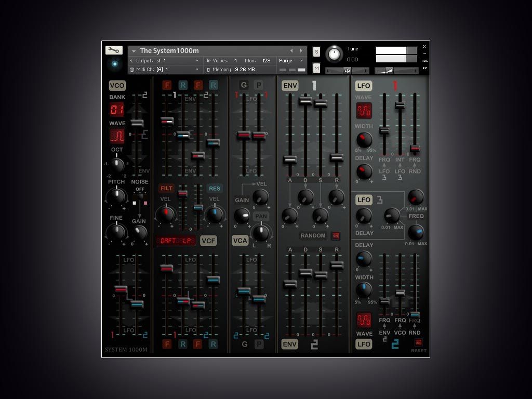This screenshot has height=399, width=532.
Task: Click the Tune knob in the header
Action: 334,54
